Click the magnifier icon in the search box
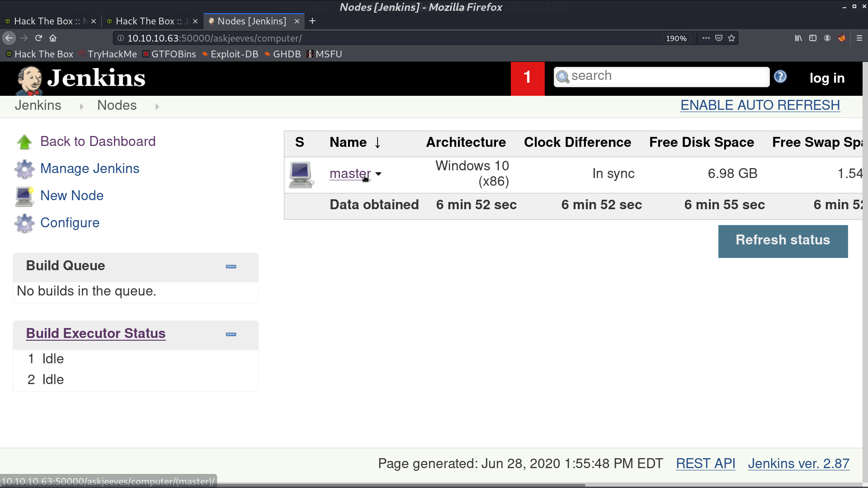This screenshot has width=868, height=488. point(562,77)
